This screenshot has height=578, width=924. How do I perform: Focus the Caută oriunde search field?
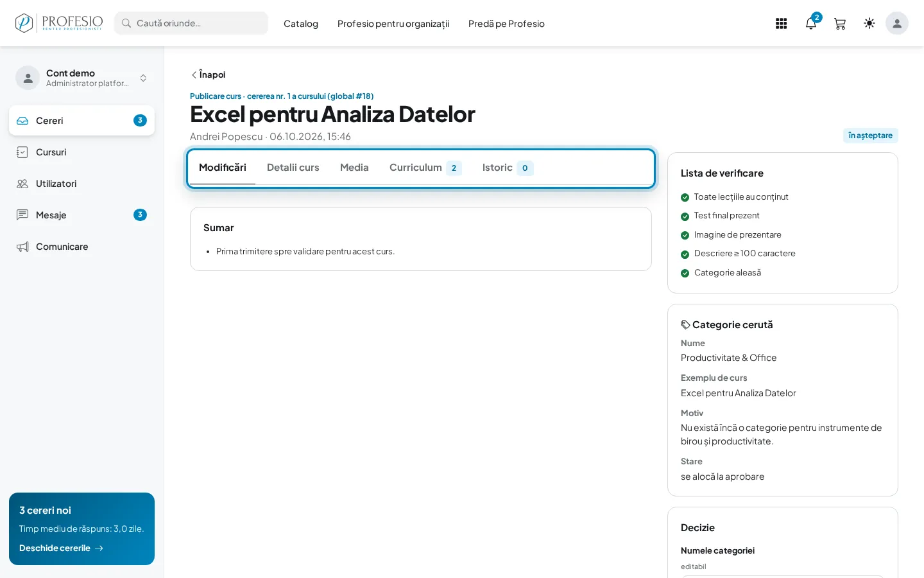(191, 23)
